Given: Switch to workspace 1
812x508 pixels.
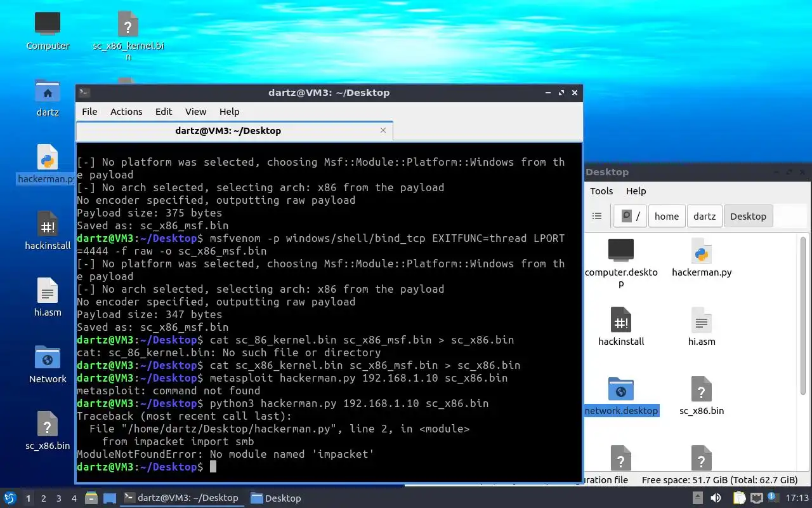Looking at the screenshot, I should pos(28,498).
